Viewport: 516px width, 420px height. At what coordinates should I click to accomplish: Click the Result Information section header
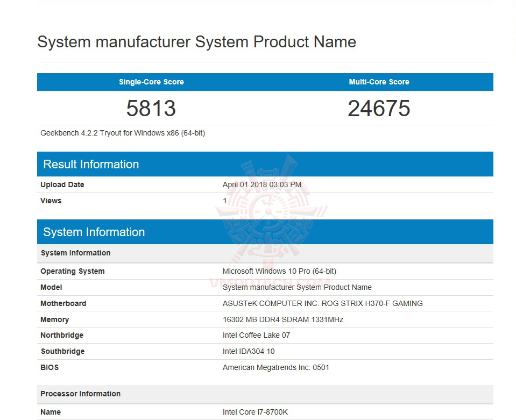tap(265, 164)
